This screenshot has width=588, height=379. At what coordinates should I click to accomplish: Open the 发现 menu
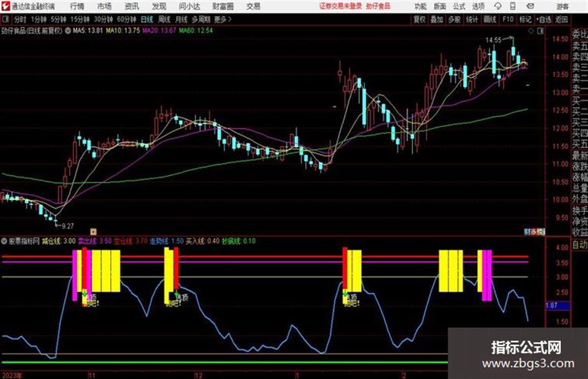click(159, 6)
